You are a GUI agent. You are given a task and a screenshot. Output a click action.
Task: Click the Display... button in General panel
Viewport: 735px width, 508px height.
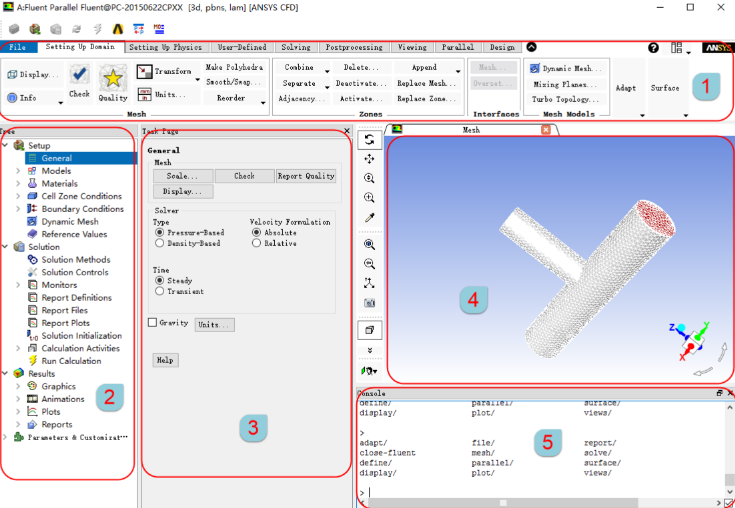[x=183, y=192]
